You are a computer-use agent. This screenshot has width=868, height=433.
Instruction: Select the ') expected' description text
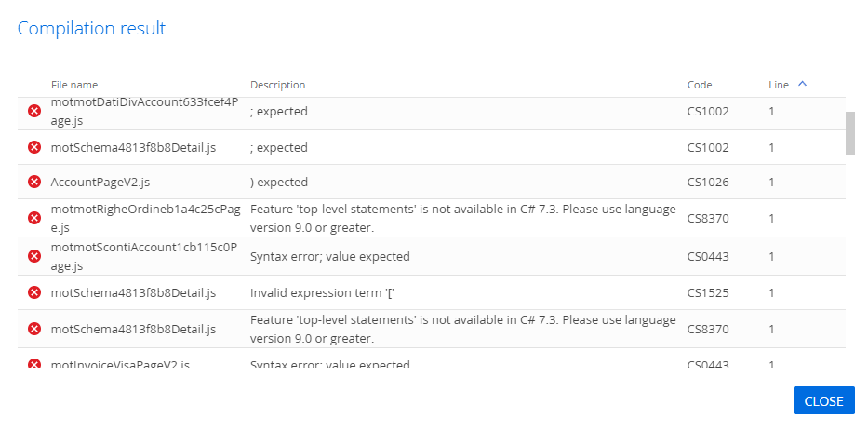pyautogui.click(x=279, y=182)
